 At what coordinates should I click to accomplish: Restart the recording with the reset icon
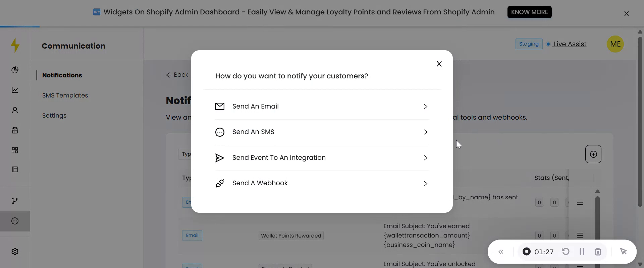[566, 252]
